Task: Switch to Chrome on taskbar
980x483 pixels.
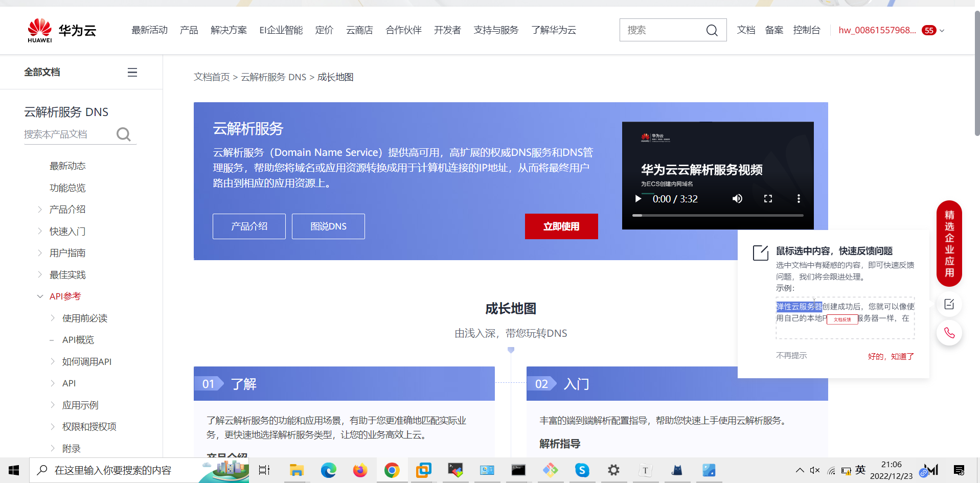Action: [392, 470]
